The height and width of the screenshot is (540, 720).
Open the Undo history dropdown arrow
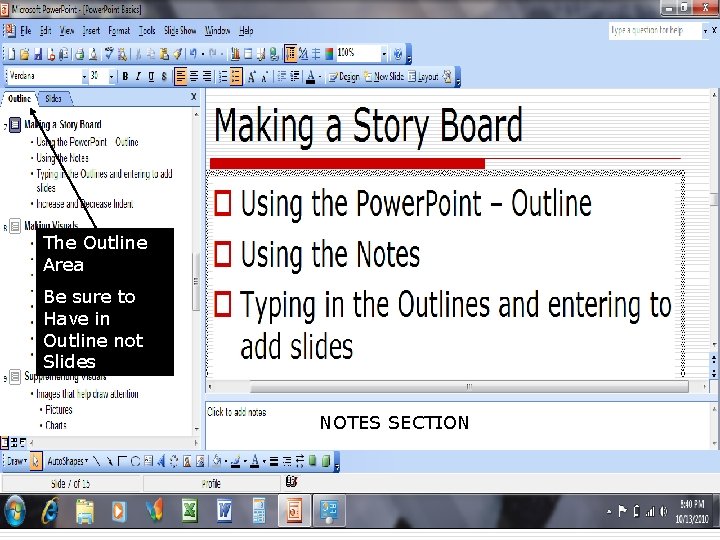[202, 54]
